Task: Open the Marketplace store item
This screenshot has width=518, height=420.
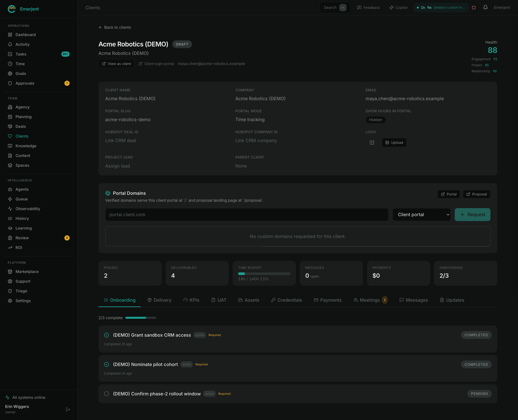Action: point(39,271)
